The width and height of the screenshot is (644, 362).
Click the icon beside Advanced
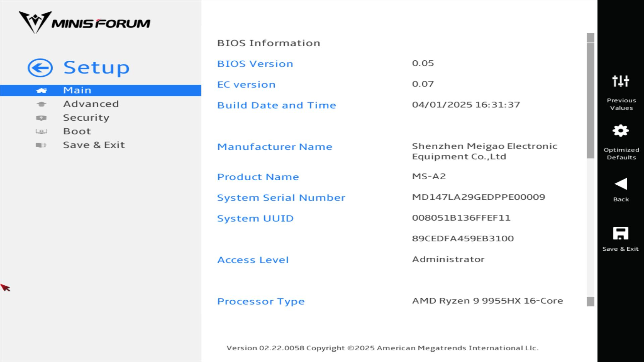(x=41, y=104)
